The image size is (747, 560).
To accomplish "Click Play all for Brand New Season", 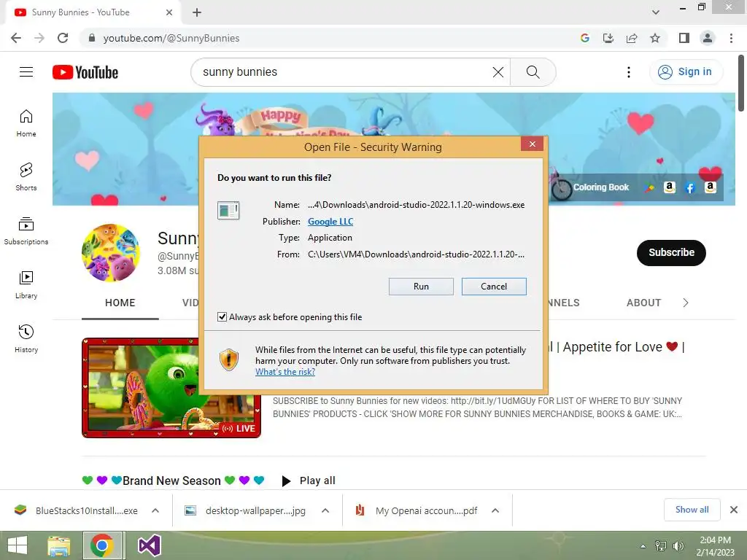I will click(309, 481).
